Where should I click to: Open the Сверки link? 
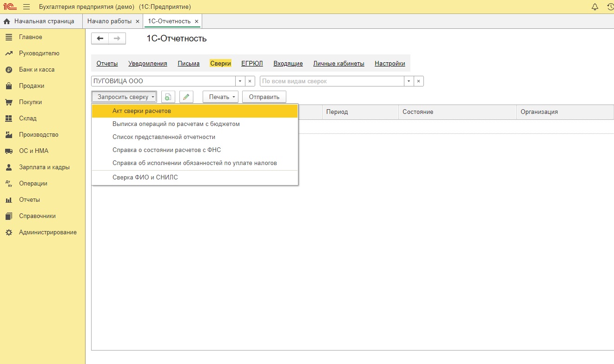[220, 64]
